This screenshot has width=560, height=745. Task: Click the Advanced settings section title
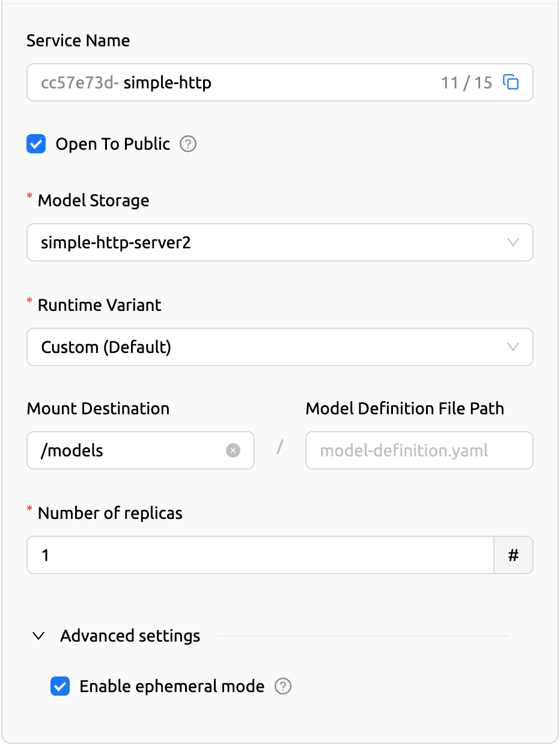click(130, 636)
